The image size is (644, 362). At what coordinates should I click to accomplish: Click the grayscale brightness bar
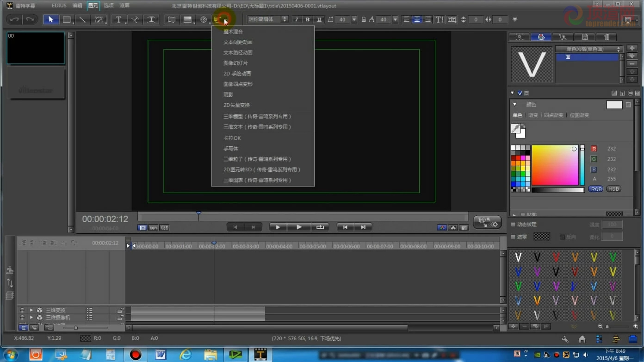(x=558, y=190)
